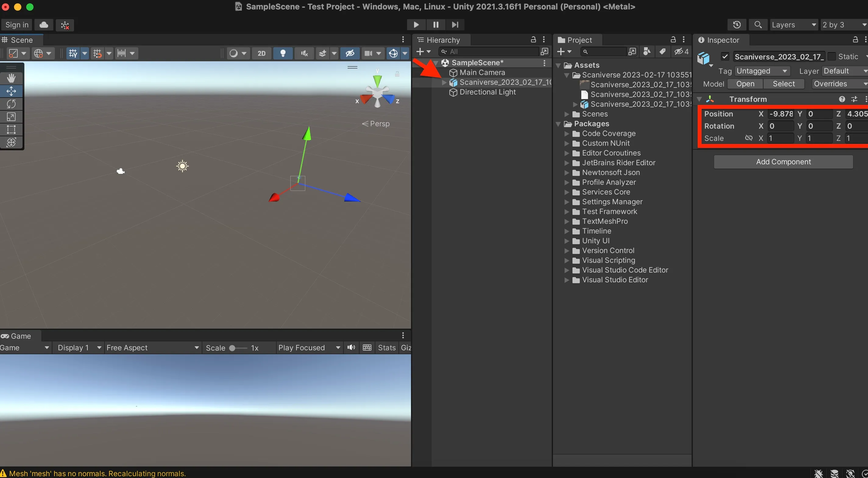Open the Layers dropdown

pos(794,25)
